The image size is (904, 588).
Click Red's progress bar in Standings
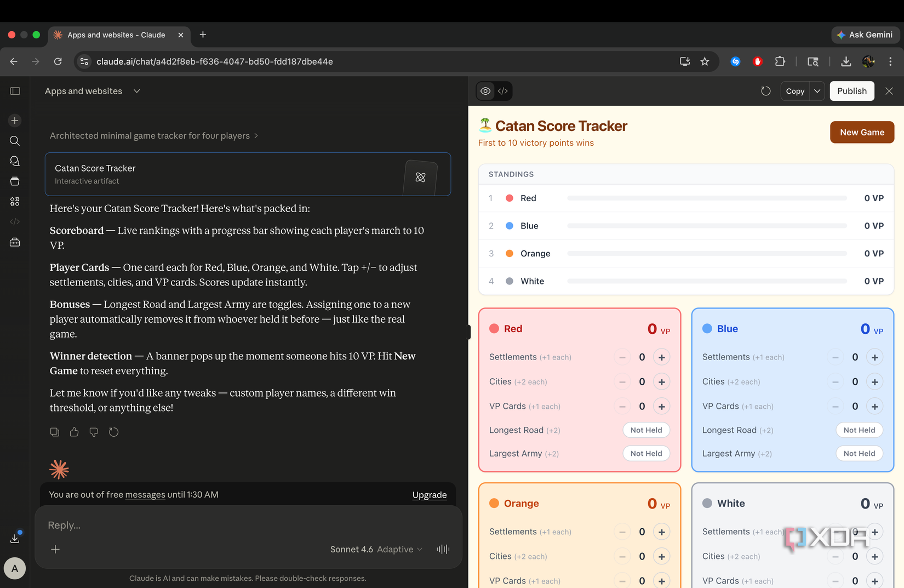click(x=707, y=198)
